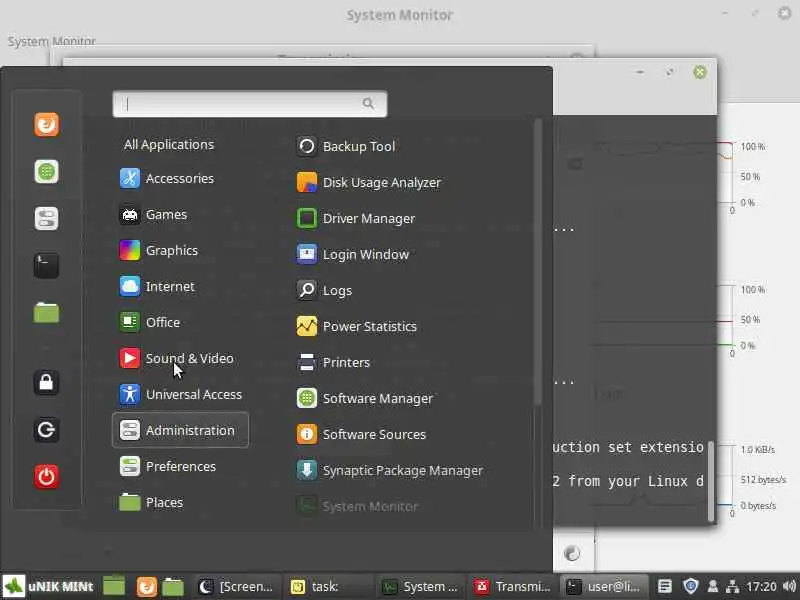Click the application list scrollbar
This screenshot has height=600, width=800.
(537, 263)
